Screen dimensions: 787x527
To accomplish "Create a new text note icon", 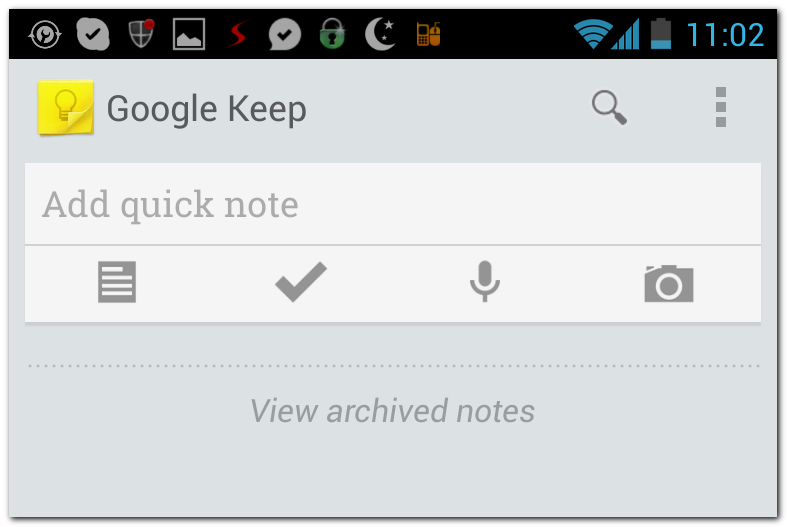I will tap(117, 282).
